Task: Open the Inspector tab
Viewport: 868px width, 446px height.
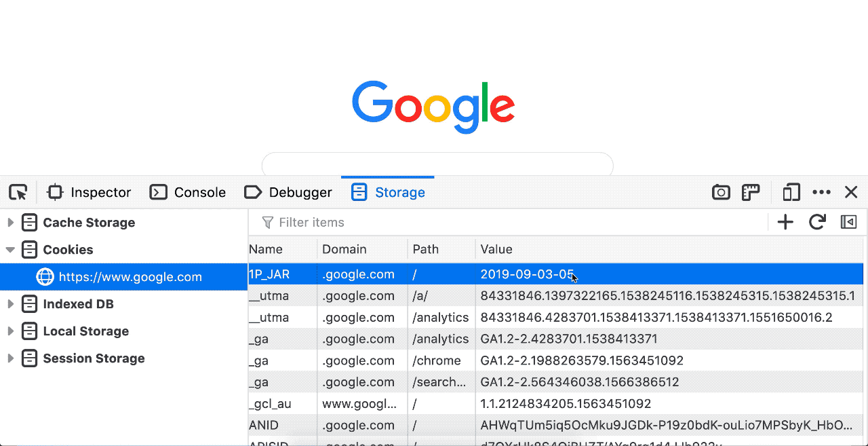Action: (x=89, y=192)
